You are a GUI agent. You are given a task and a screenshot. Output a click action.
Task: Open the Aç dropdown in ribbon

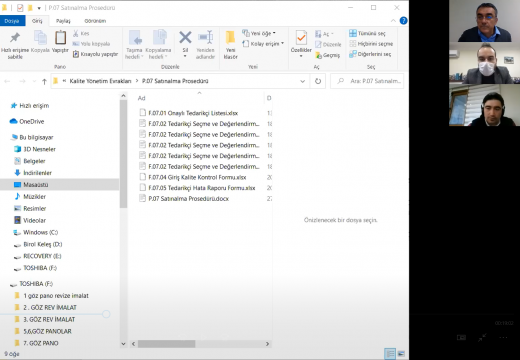click(x=324, y=34)
